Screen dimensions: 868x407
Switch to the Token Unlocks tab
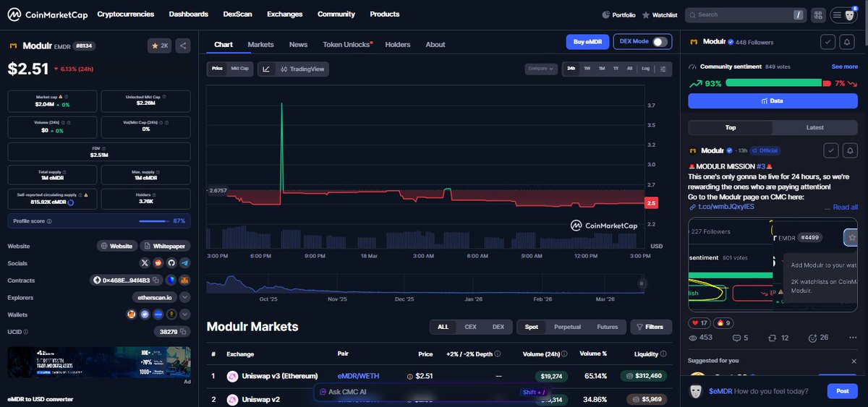pos(346,44)
